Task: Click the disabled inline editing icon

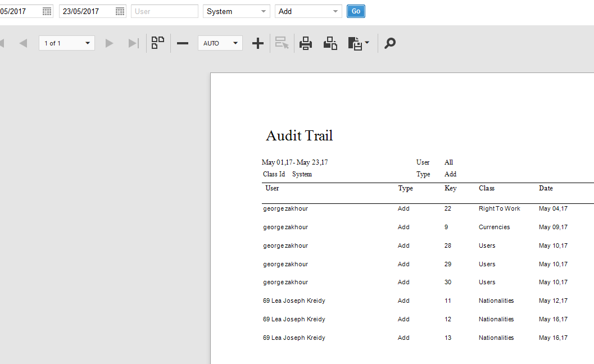Action: click(x=282, y=43)
